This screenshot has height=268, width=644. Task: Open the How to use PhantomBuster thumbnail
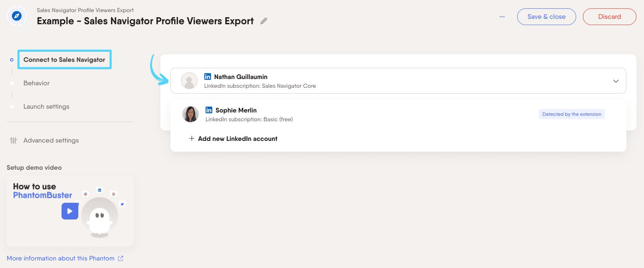[70, 211]
